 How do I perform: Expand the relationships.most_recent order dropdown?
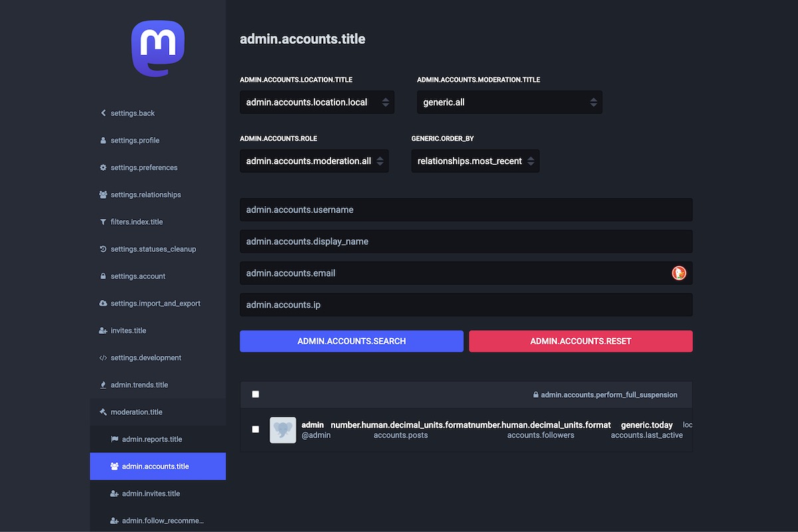coord(475,161)
